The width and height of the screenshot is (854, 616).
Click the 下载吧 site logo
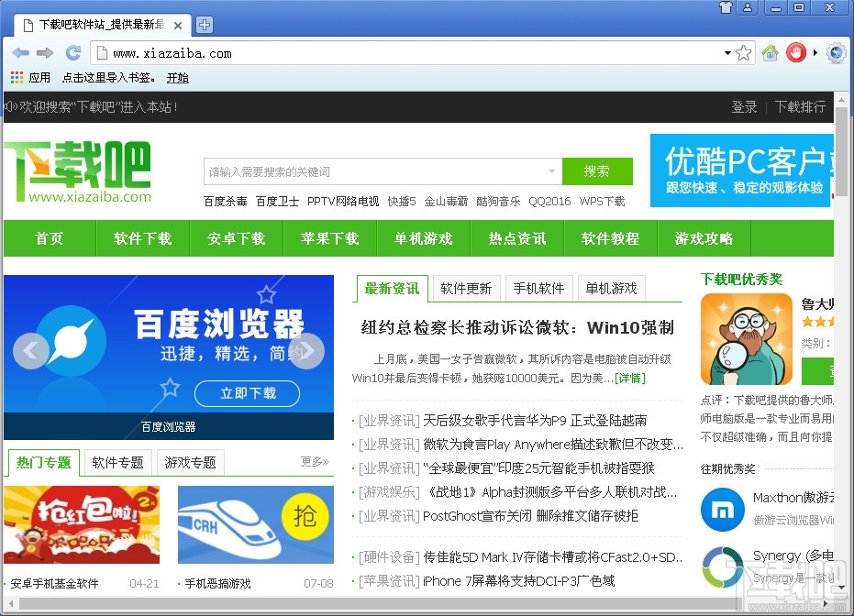point(77,172)
